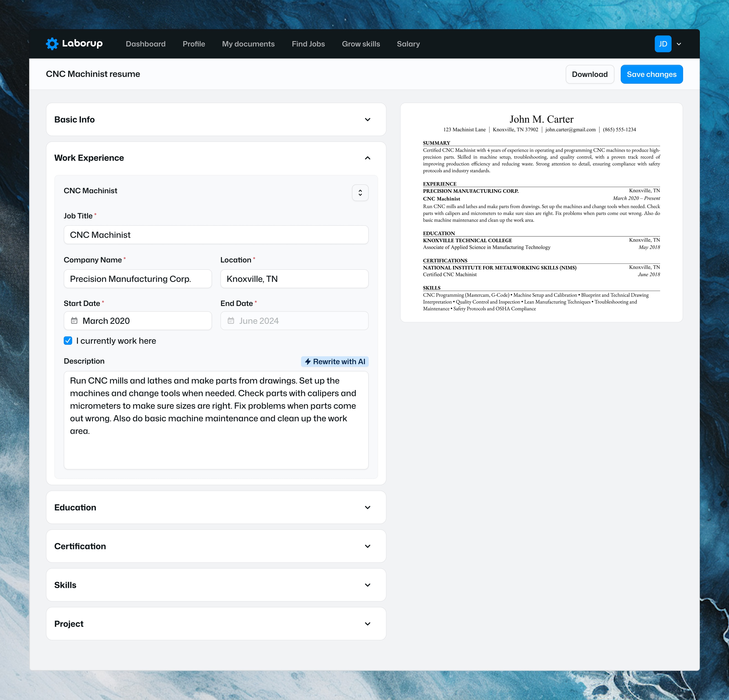Click john.carter@gmail.com in the resume preview
Screen dimensions: 729x700
tap(570, 129)
